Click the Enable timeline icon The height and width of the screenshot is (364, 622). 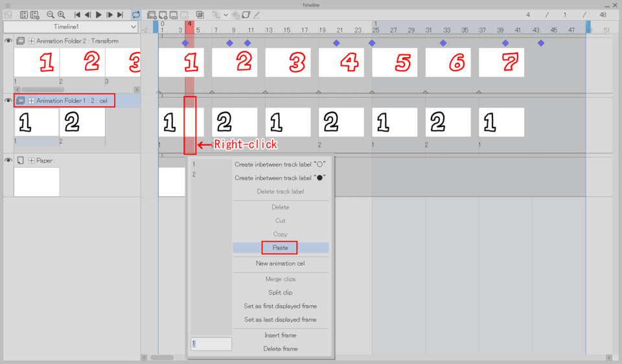24,15
